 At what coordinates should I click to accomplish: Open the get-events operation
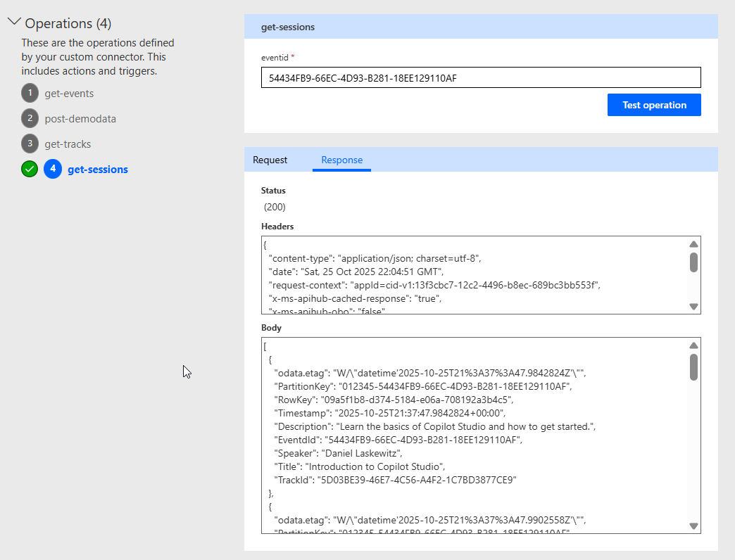(x=69, y=93)
